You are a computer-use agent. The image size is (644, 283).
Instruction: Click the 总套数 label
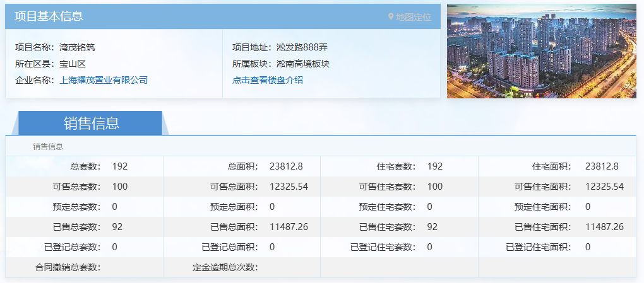pos(86,166)
